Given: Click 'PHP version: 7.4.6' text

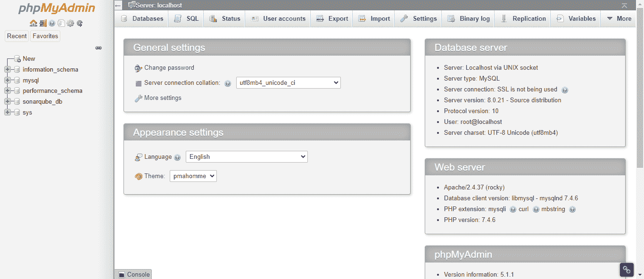Looking at the screenshot, I should [470, 220].
